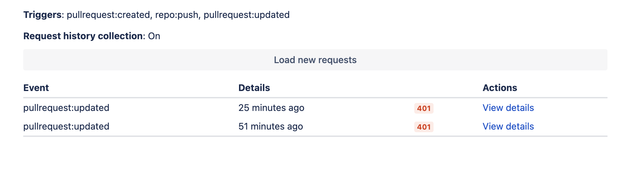Viewport: 644px width, 194px height.
Task: Click repo:push in the Triggers list
Action: tap(177, 15)
